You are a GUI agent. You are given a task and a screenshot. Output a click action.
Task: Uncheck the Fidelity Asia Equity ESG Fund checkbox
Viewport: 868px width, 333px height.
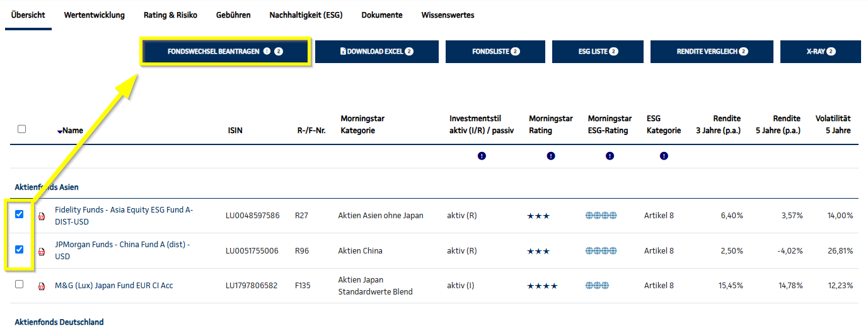[x=20, y=214]
